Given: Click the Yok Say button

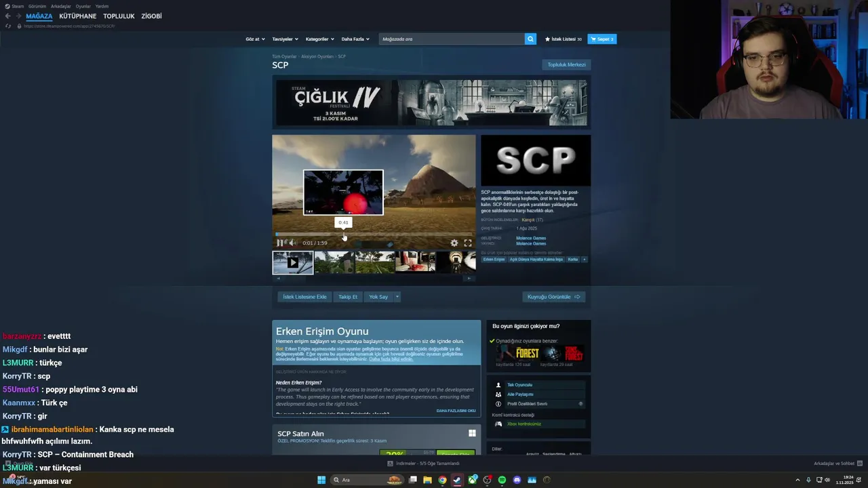Looking at the screenshot, I should (x=378, y=297).
